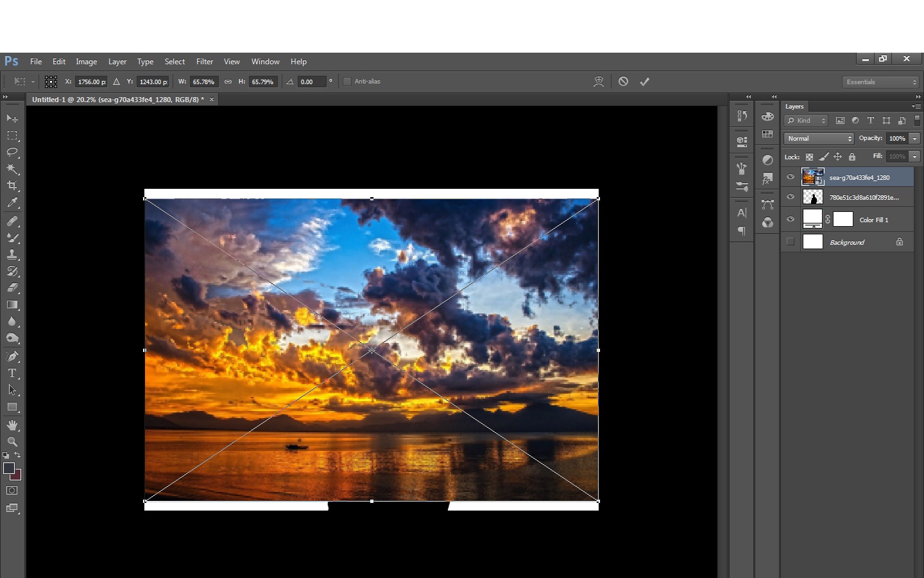924x578 pixels.
Task: Open the Image menu
Action: click(x=86, y=62)
